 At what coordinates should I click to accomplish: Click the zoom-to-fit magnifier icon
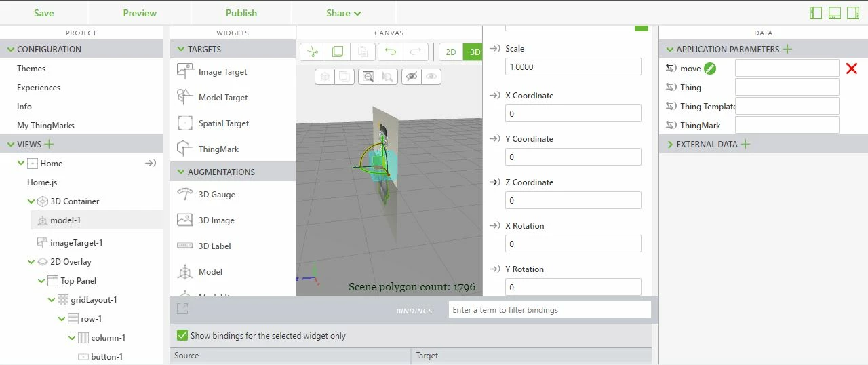368,77
